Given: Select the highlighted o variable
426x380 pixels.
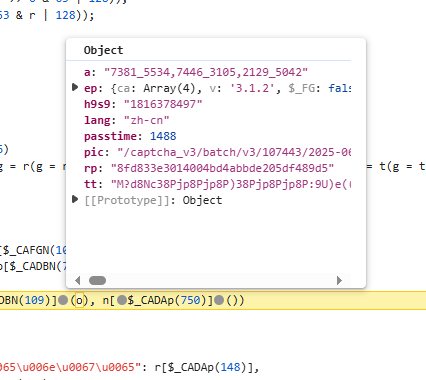Looking at the screenshot, I should (x=79, y=300).
